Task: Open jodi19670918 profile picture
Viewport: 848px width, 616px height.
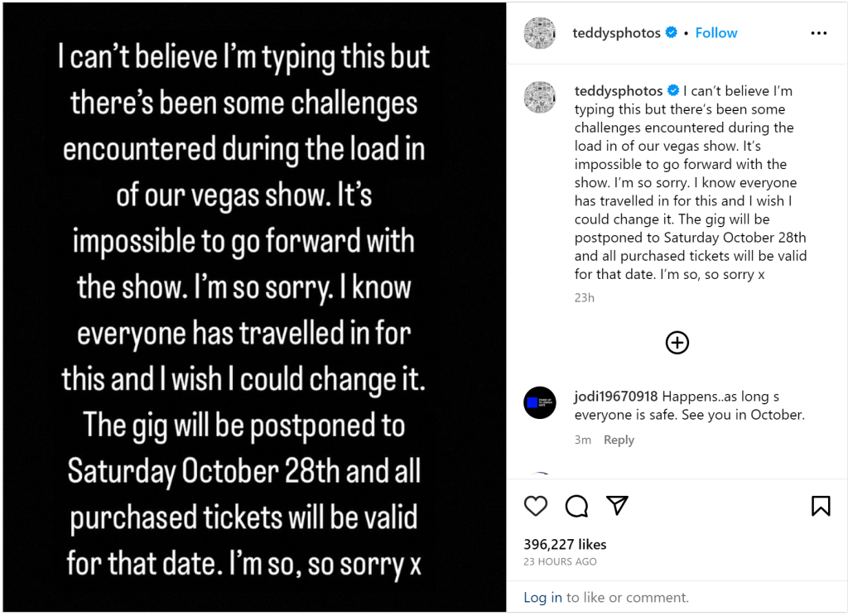Action: pos(540,402)
